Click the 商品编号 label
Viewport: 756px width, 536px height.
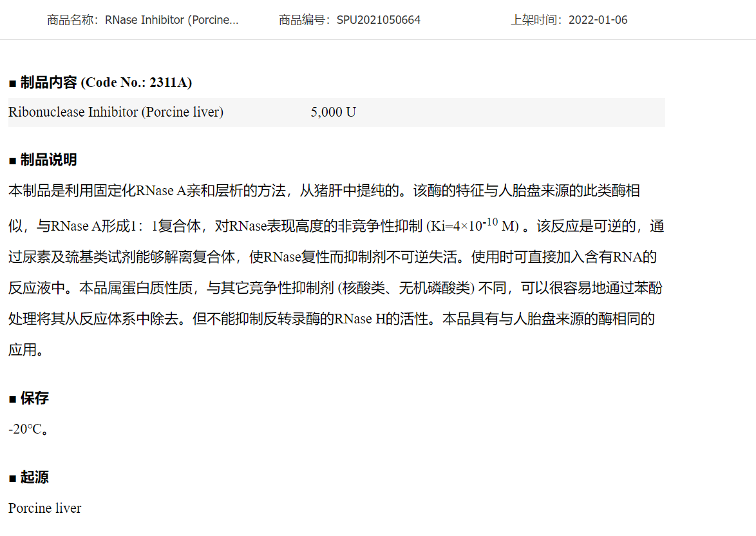click(303, 20)
